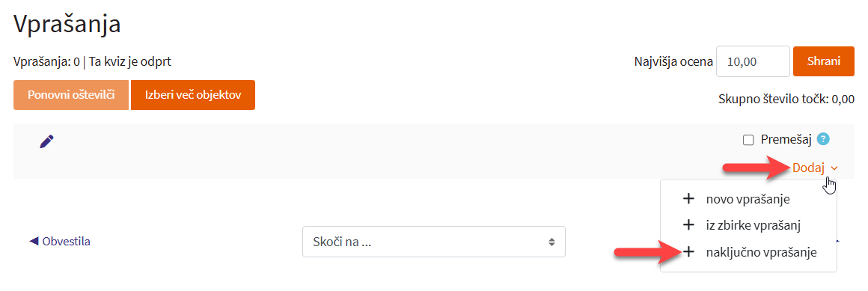
Task: Click the Izberi več objektov button
Action: [192, 94]
